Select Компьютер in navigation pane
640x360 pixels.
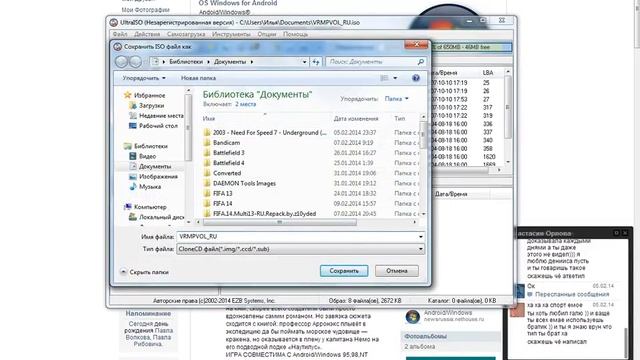click(145, 207)
